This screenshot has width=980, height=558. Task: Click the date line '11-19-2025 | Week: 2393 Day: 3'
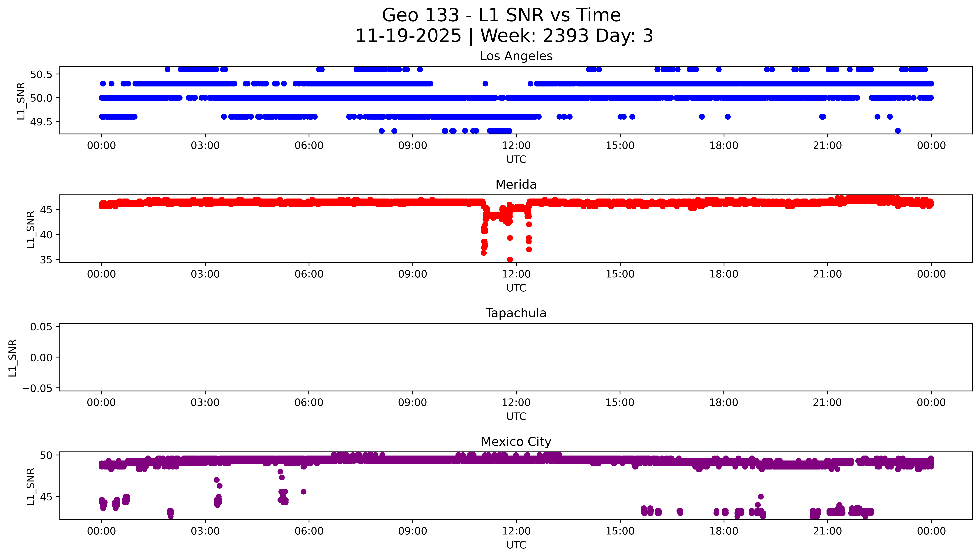[x=504, y=36]
